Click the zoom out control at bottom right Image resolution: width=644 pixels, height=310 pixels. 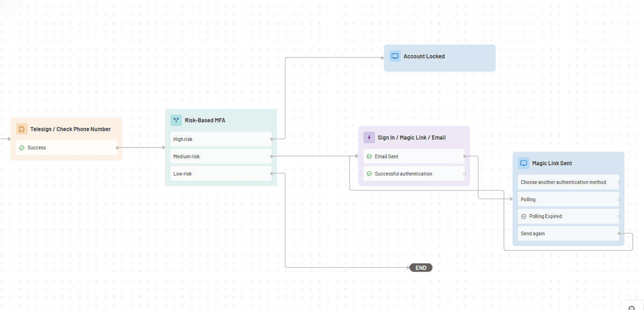click(633, 307)
